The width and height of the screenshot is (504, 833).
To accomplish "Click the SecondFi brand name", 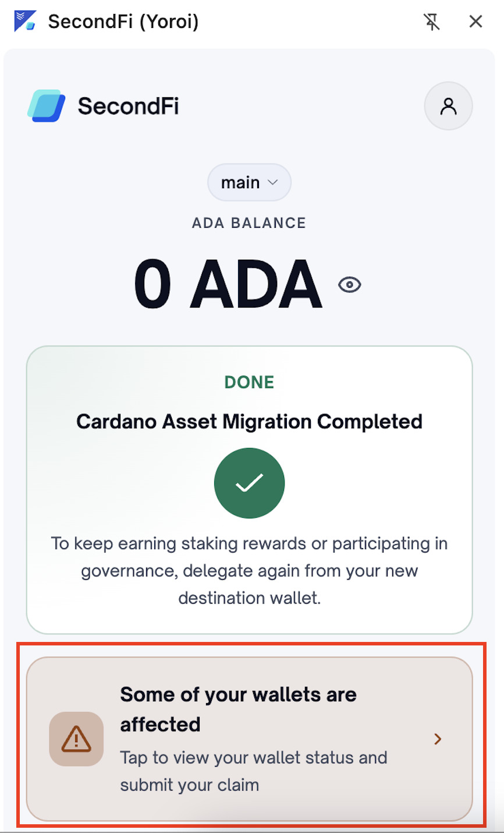I will (128, 106).
